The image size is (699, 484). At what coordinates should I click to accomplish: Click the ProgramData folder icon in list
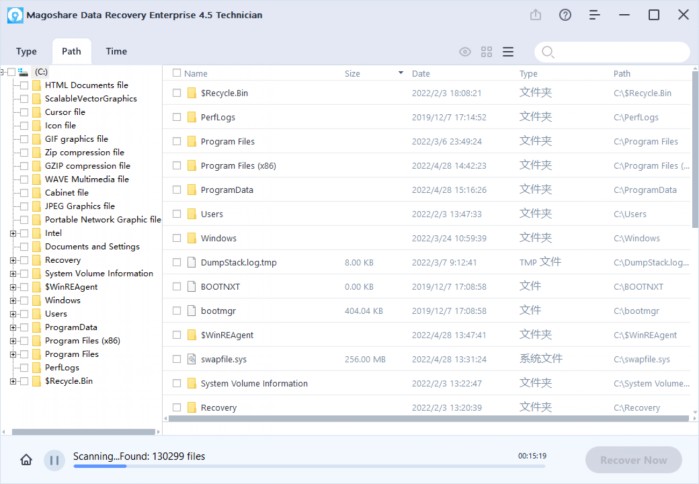191,189
